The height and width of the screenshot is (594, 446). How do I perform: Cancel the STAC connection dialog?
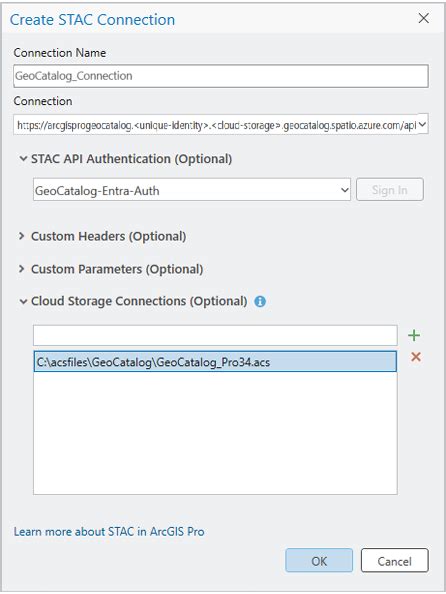coord(394,561)
